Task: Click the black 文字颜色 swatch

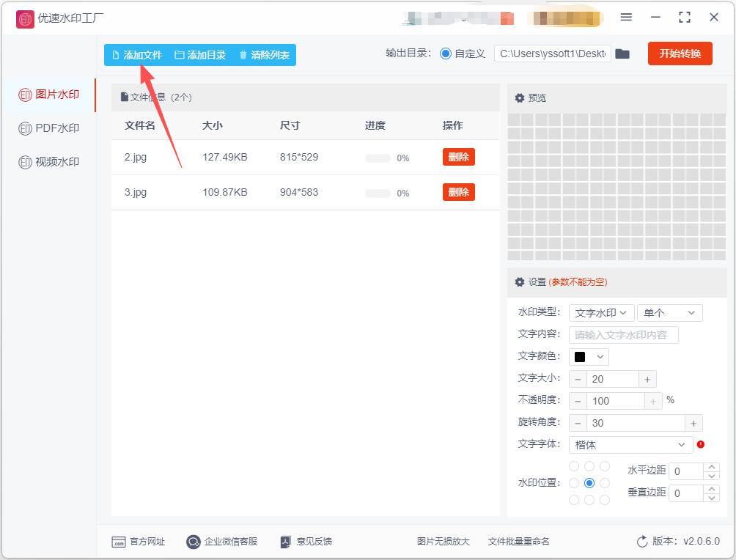Action: click(580, 357)
